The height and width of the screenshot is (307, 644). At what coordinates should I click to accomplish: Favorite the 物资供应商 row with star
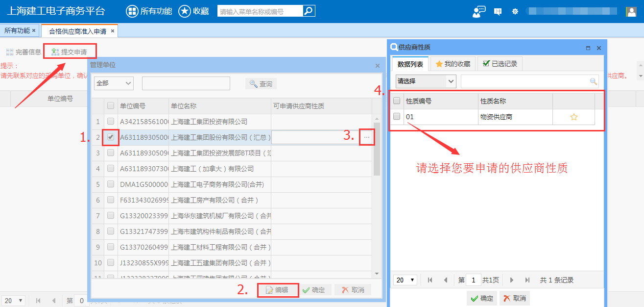pyautogui.click(x=574, y=117)
